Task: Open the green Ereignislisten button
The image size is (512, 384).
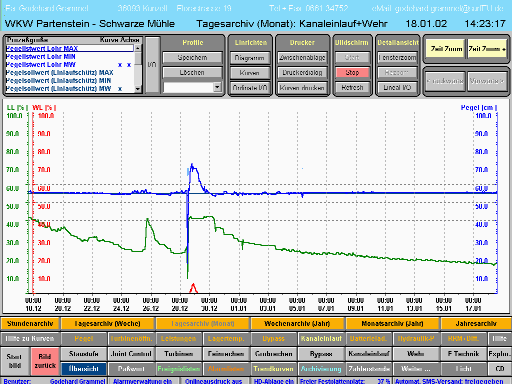Action: [x=179, y=369]
